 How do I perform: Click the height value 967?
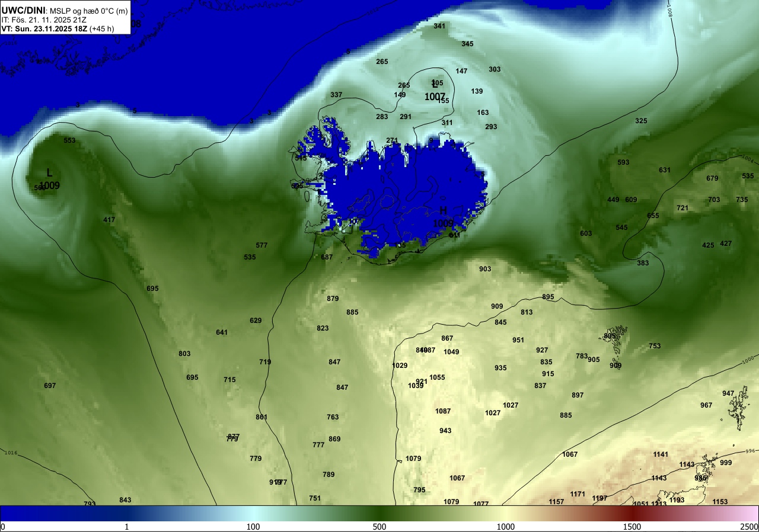[x=706, y=405]
